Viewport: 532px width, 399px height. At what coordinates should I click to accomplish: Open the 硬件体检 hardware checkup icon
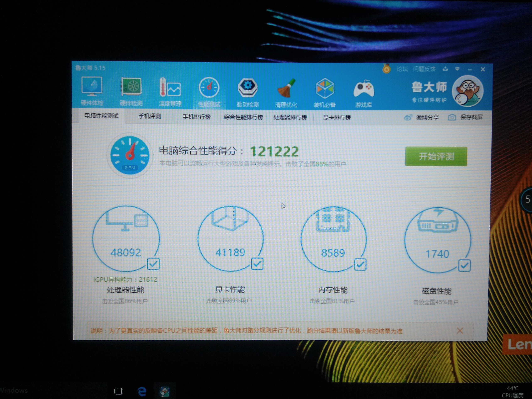[x=92, y=91]
